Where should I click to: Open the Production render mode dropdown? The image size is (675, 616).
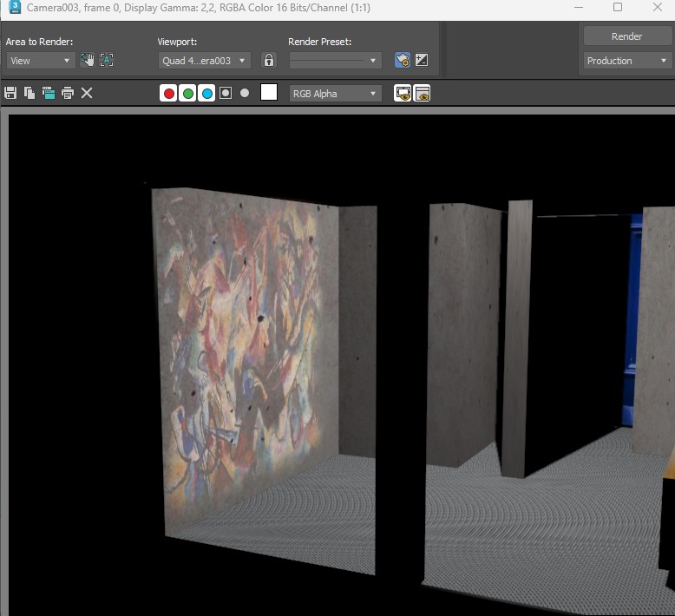[626, 61]
